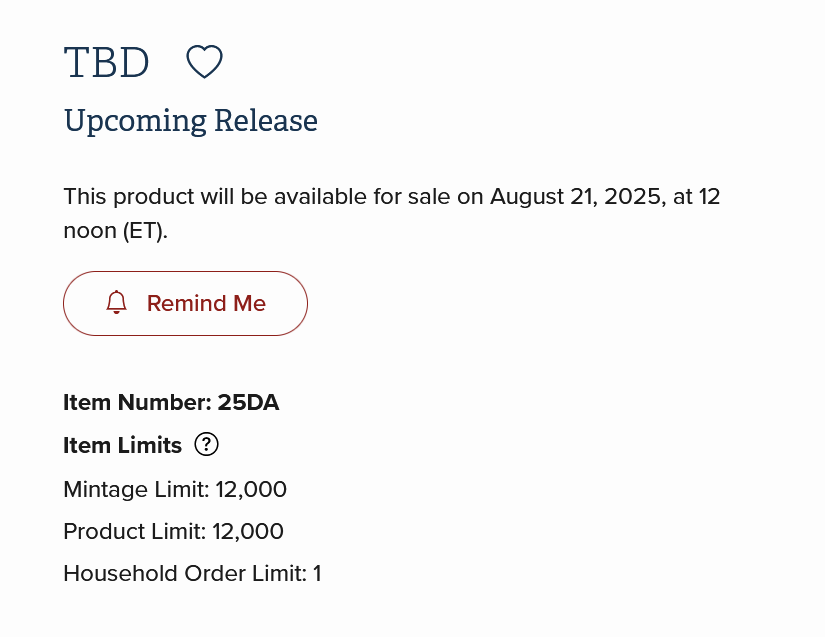Click the Item Limits label
The height and width of the screenshot is (637, 825).
point(123,445)
